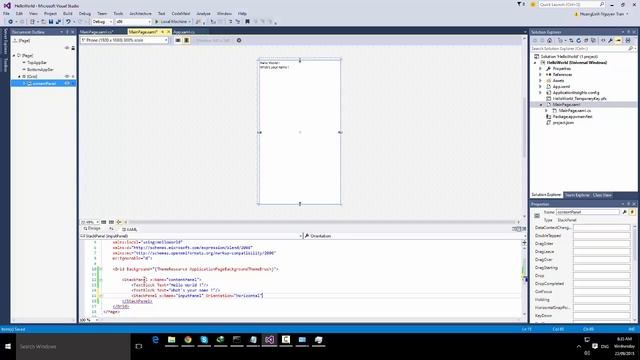Image resolution: width=640 pixels, height=360 pixels.
Task: Select BottomAppBar in Document Outline
Action: point(40,69)
